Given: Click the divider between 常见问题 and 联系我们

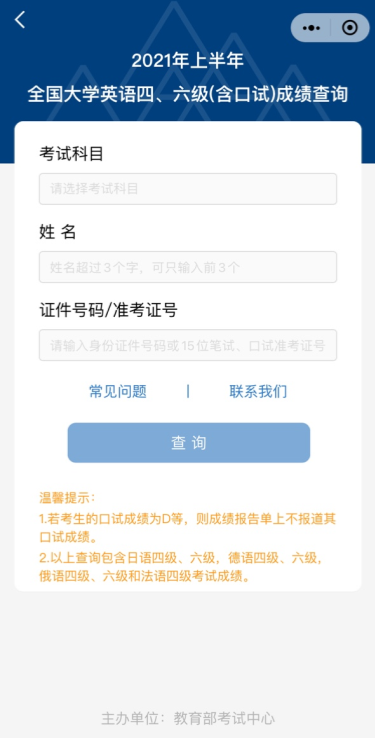Looking at the screenshot, I should click(x=188, y=391).
